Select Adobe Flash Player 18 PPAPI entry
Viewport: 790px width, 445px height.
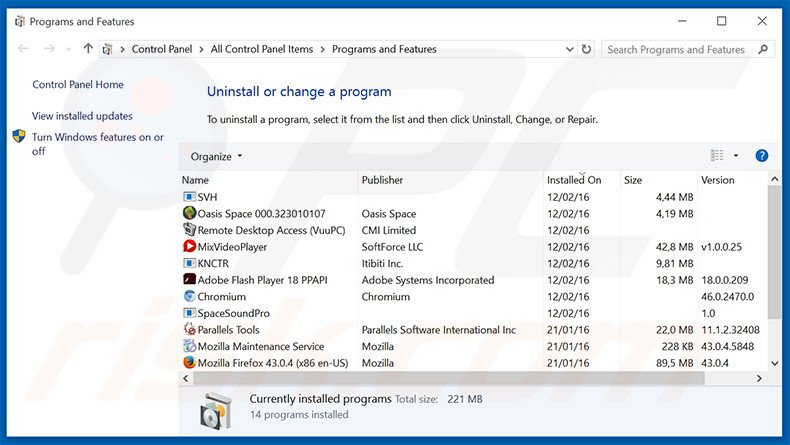coord(262,280)
